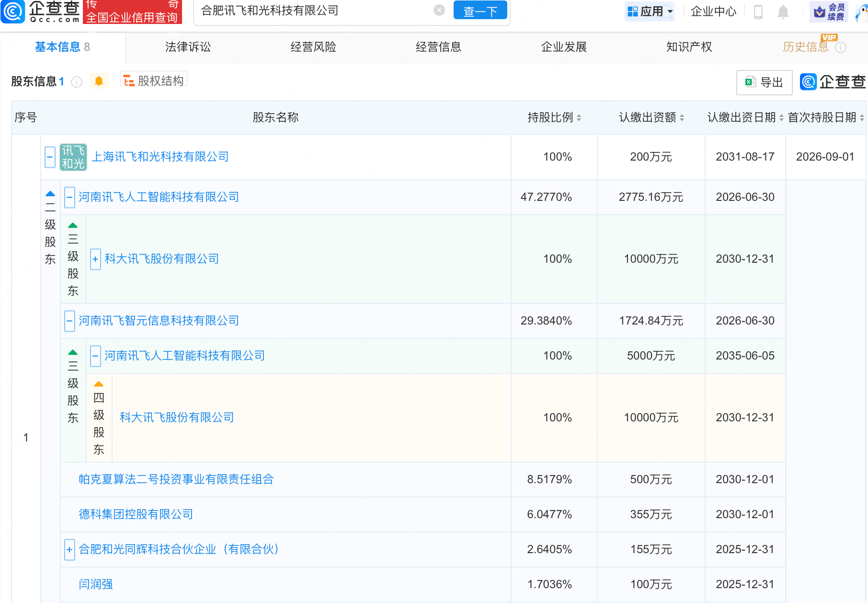The height and width of the screenshot is (603, 868).
Task: Open the 应用 dropdown menu
Action: [x=650, y=12]
